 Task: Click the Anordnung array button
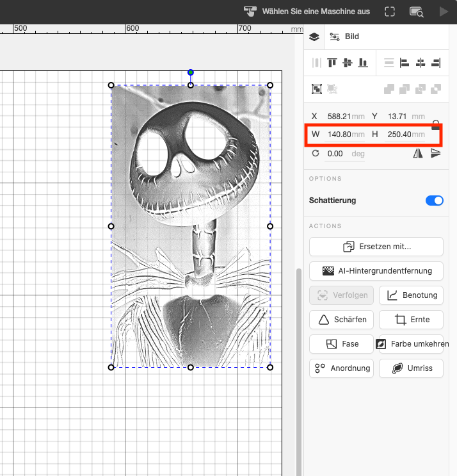point(341,368)
